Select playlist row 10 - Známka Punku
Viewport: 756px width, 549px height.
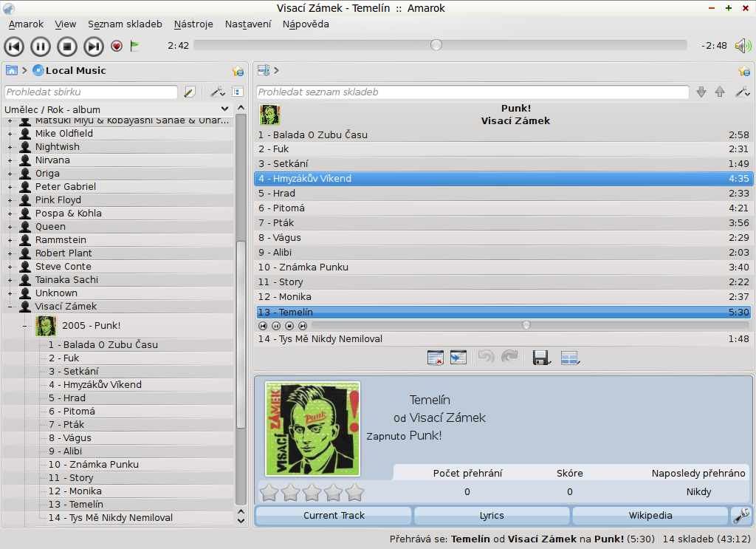[503, 267]
